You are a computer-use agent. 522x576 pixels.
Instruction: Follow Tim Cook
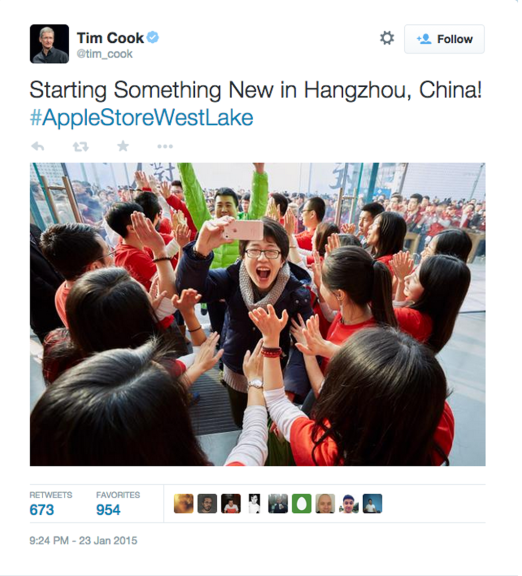point(444,39)
